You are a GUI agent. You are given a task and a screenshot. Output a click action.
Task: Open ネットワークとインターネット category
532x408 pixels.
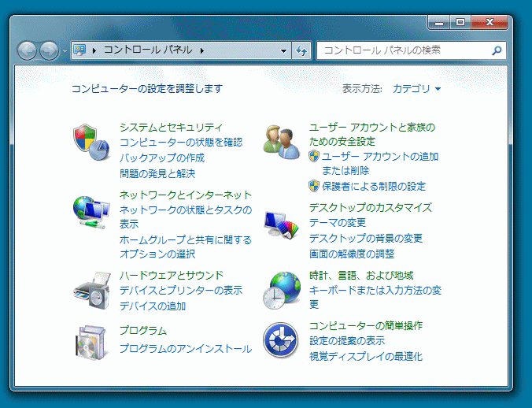pyautogui.click(x=186, y=195)
